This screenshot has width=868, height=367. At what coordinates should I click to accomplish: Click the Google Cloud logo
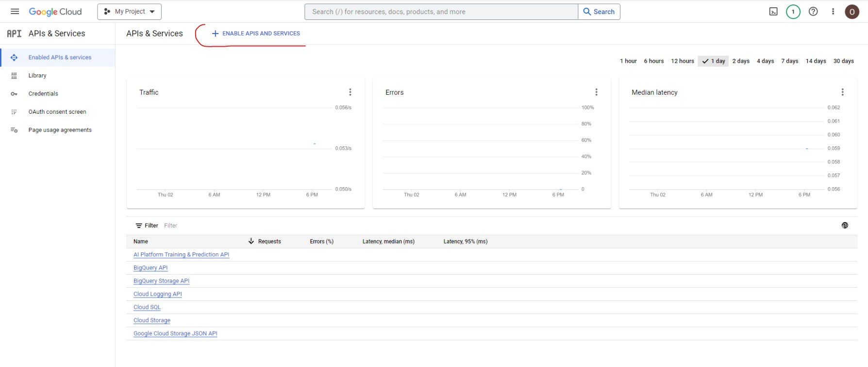(x=55, y=12)
